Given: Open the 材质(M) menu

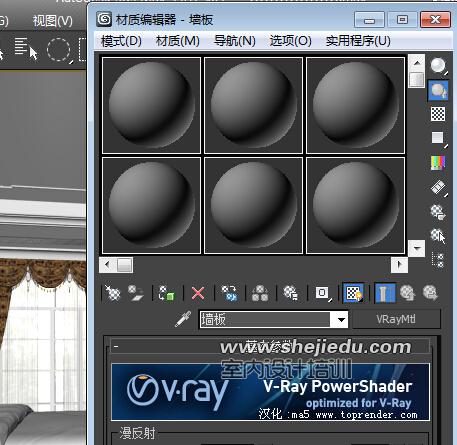Looking at the screenshot, I should click(x=178, y=41).
